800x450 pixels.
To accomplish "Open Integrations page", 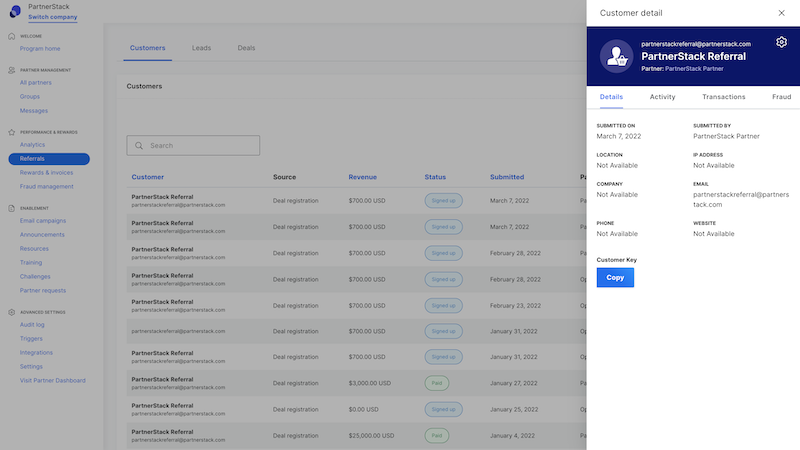I will point(36,353).
